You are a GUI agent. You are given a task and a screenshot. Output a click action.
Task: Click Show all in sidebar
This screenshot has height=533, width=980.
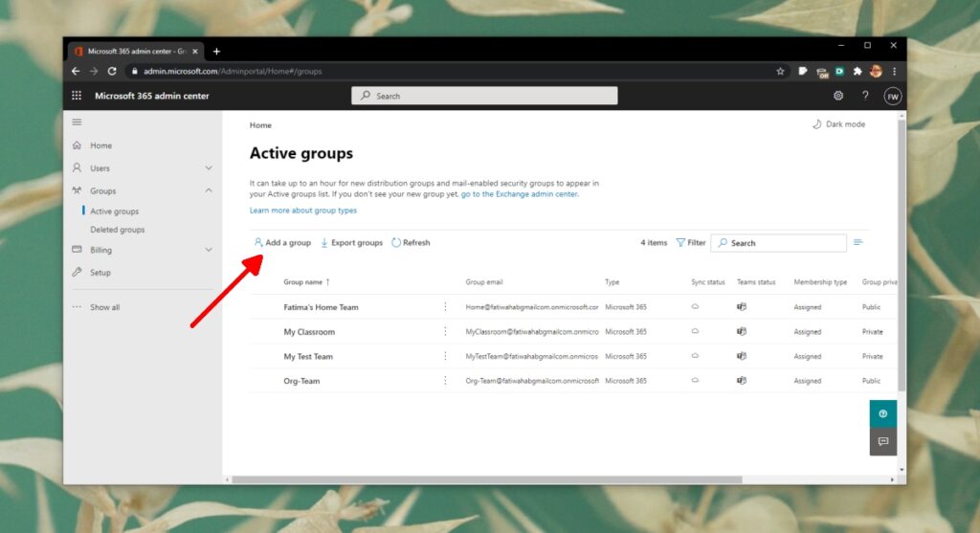pos(104,307)
